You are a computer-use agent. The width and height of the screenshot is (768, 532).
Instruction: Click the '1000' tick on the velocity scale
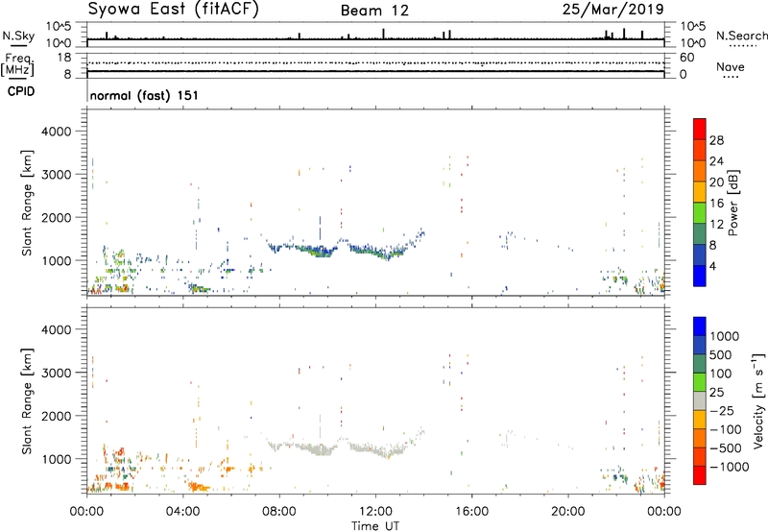(x=725, y=336)
